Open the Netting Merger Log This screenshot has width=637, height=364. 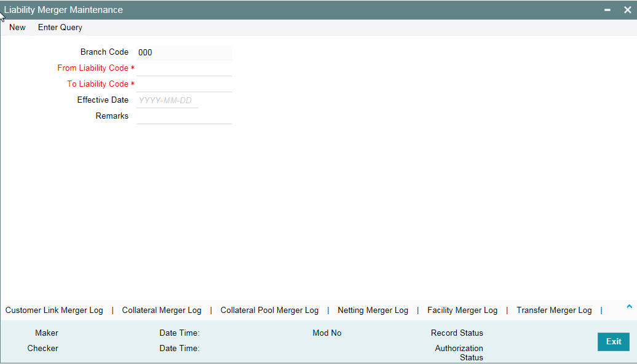(373, 311)
